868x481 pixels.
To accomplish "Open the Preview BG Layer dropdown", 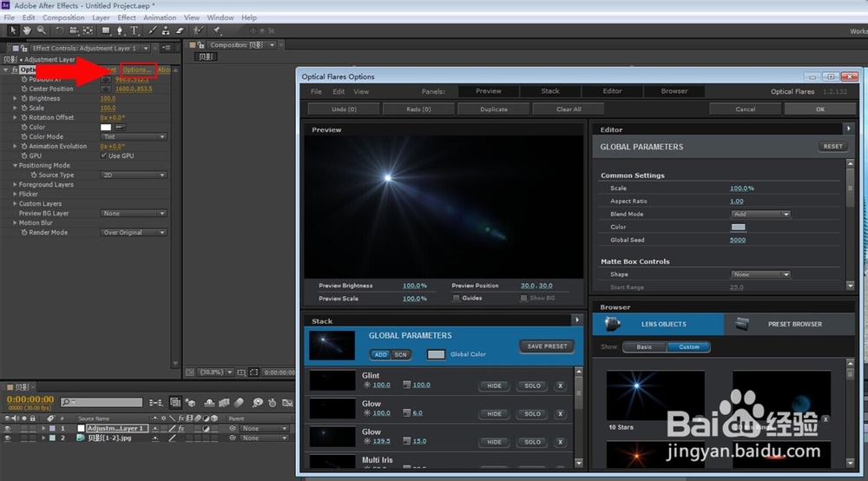I will click(134, 213).
